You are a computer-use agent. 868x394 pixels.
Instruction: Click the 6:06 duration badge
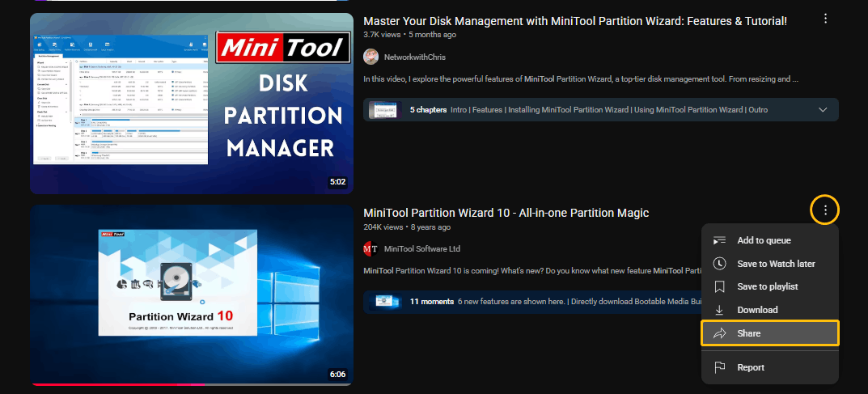point(337,374)
